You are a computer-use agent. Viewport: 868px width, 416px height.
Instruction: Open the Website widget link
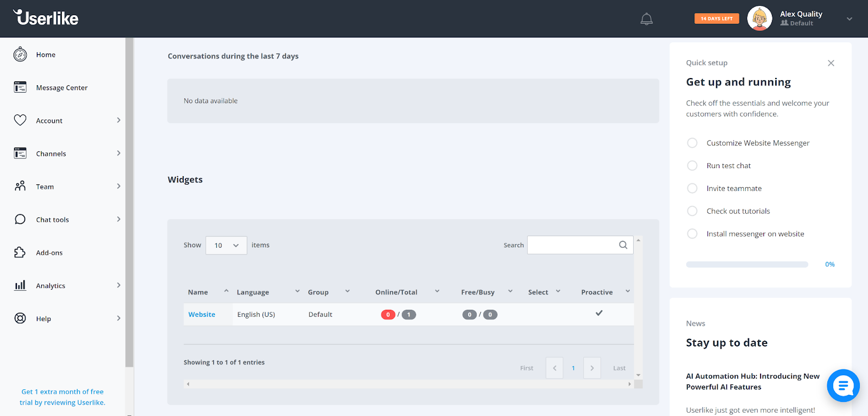[202, 315]
